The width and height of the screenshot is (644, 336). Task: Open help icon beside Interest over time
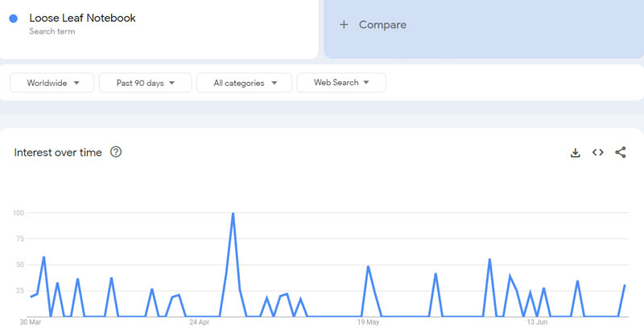pos(116,152)
